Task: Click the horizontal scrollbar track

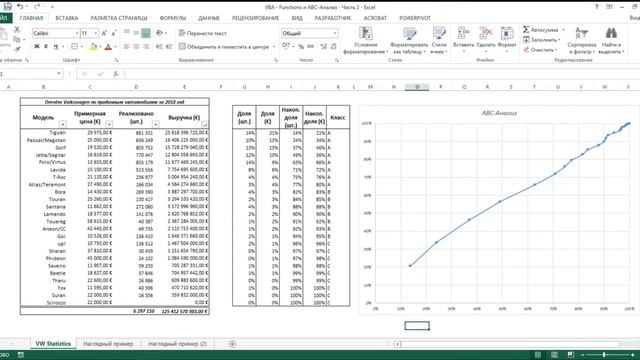Action: (510, 344)
